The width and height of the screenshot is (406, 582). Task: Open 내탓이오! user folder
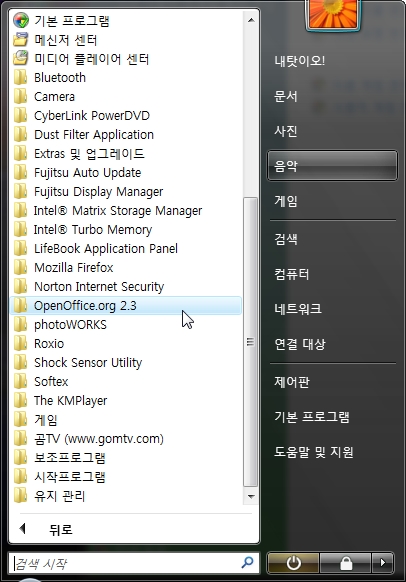pos(300,61)
